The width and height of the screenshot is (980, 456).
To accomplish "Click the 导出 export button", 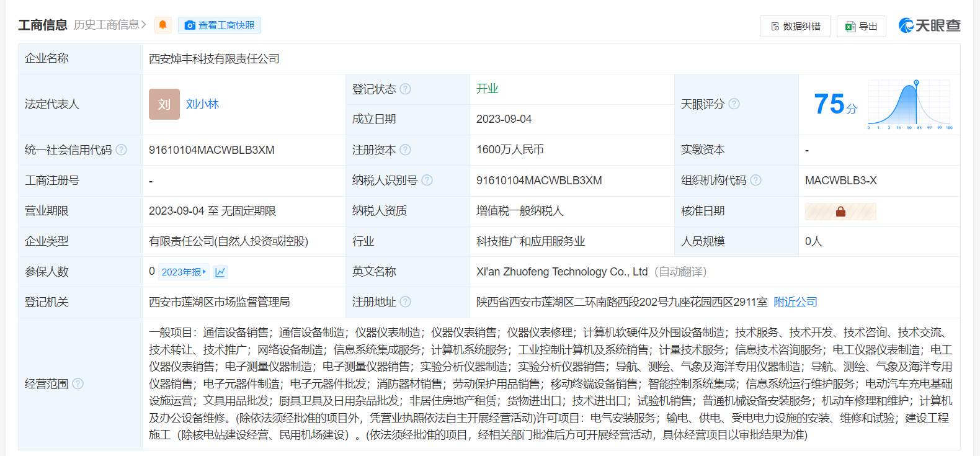I will pos(862,26).
